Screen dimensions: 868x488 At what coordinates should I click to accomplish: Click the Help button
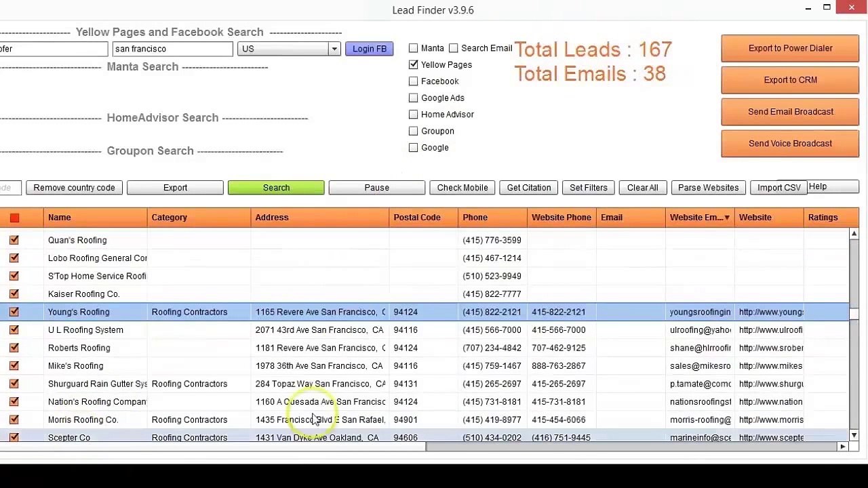pos(831,187)
